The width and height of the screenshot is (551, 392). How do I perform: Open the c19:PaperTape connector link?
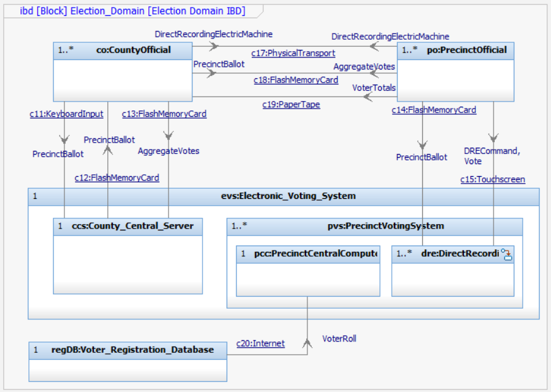click(291, 104)
